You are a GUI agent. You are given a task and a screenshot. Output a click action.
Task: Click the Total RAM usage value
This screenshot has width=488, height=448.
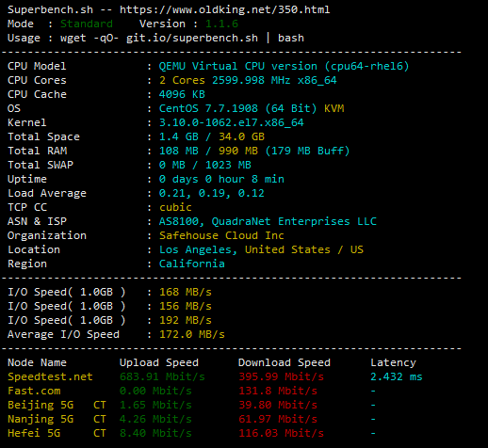[254, 151]
